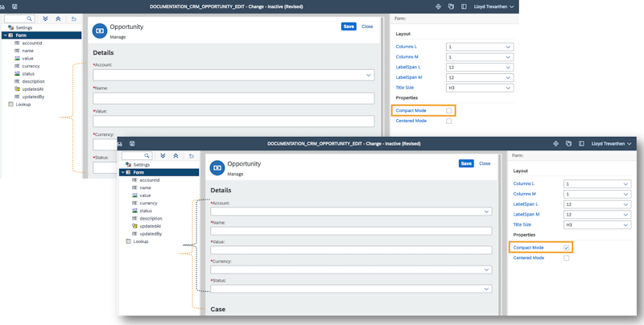Select updatedBy tree item in front window
The image size is (644, 325).
pyautogui.click(x=151, y=234)
